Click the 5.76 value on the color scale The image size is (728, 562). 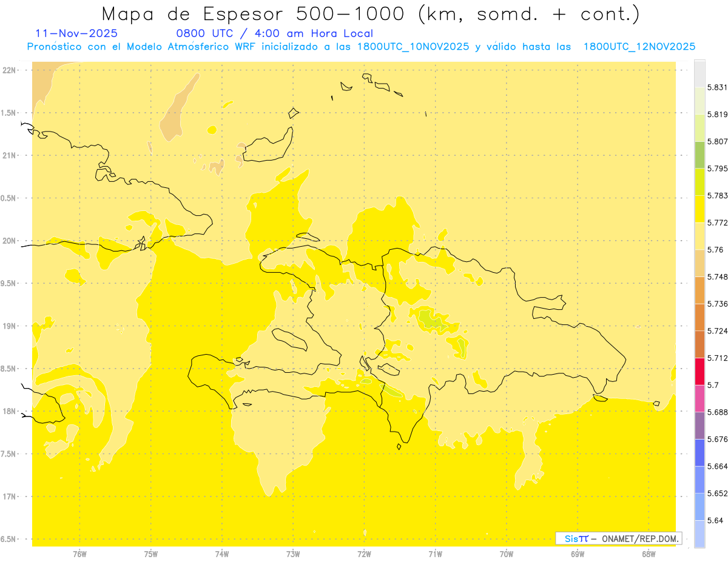(x=715, y=250)
